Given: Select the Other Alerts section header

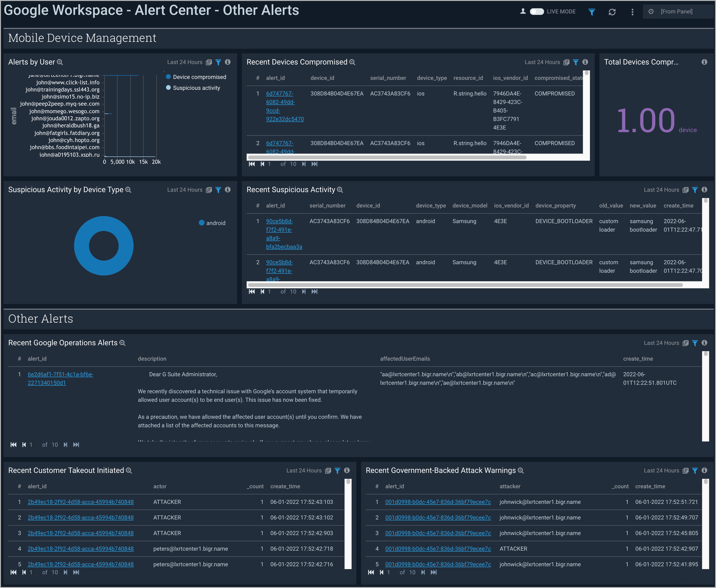Looking at the screenshot, I should pyautogui.click(x=41, y=319).
